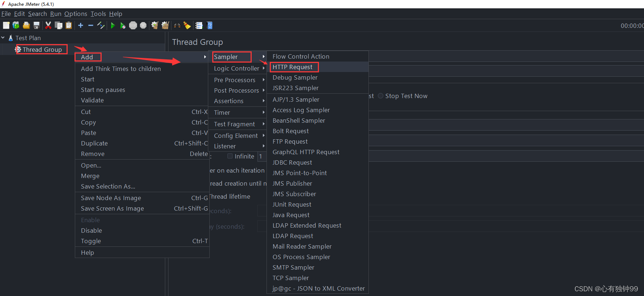Select JDBC Request sampler
Viewport: 644px width, 296px height.
pos(317,162)
